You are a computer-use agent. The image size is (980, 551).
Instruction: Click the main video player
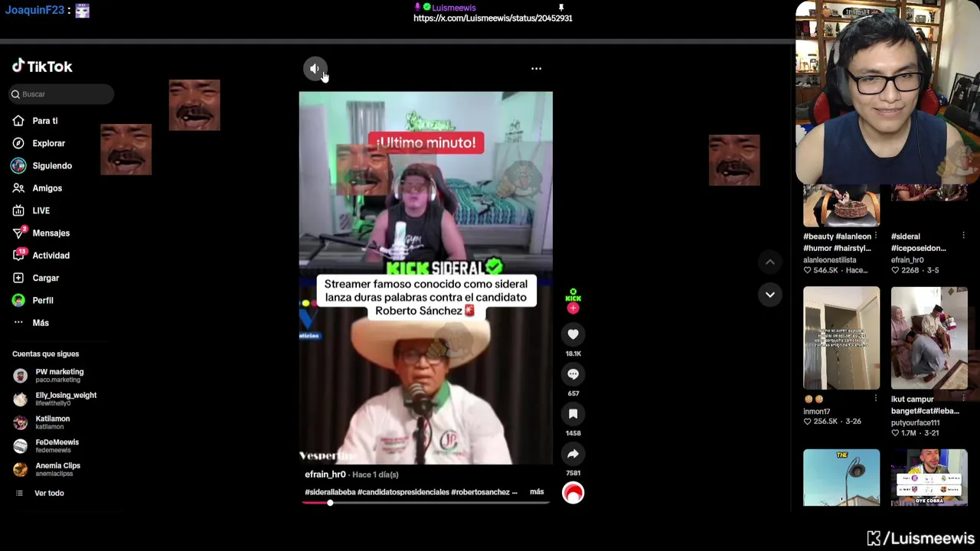pos(426,278)
